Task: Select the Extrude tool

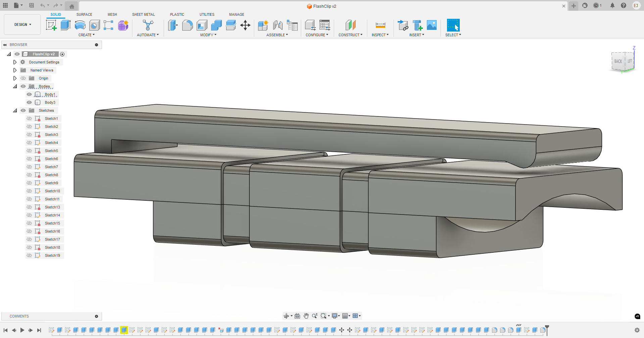Action: [65, 25]
